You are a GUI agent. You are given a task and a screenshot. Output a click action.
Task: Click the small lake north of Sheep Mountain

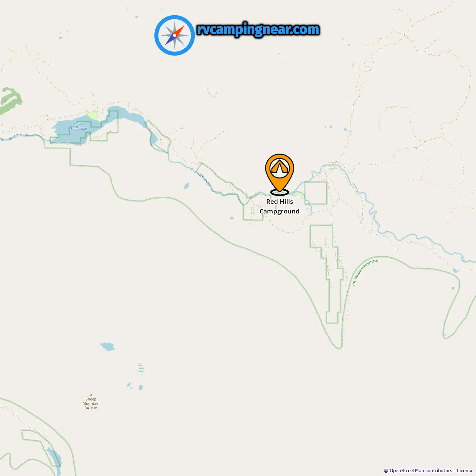pos(107,347)
